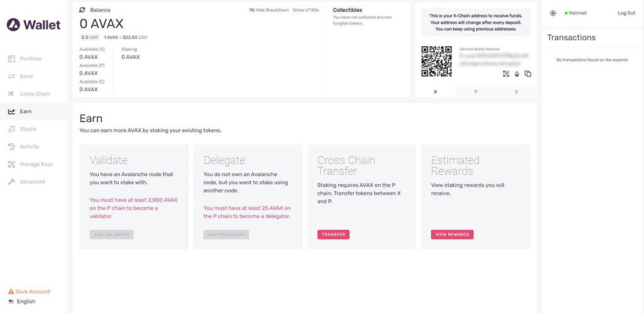Click Log Out
This screenshot has height=313, width=644.
pyautogui.click(x=626, y=13)
